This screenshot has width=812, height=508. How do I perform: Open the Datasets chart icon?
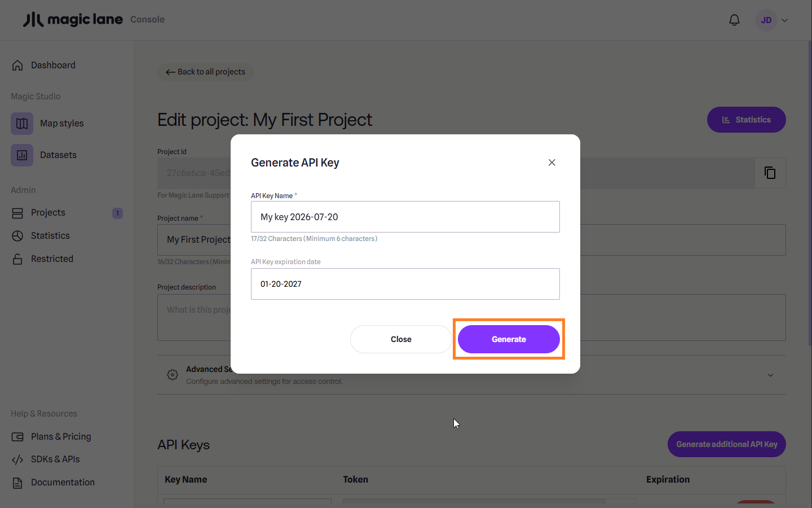click(22, 155)
